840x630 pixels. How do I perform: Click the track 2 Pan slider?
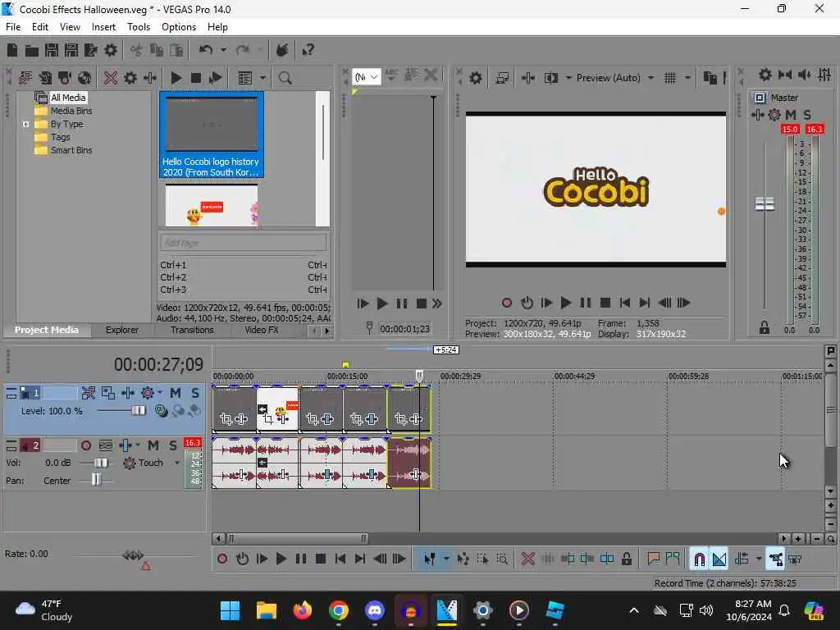97,481
